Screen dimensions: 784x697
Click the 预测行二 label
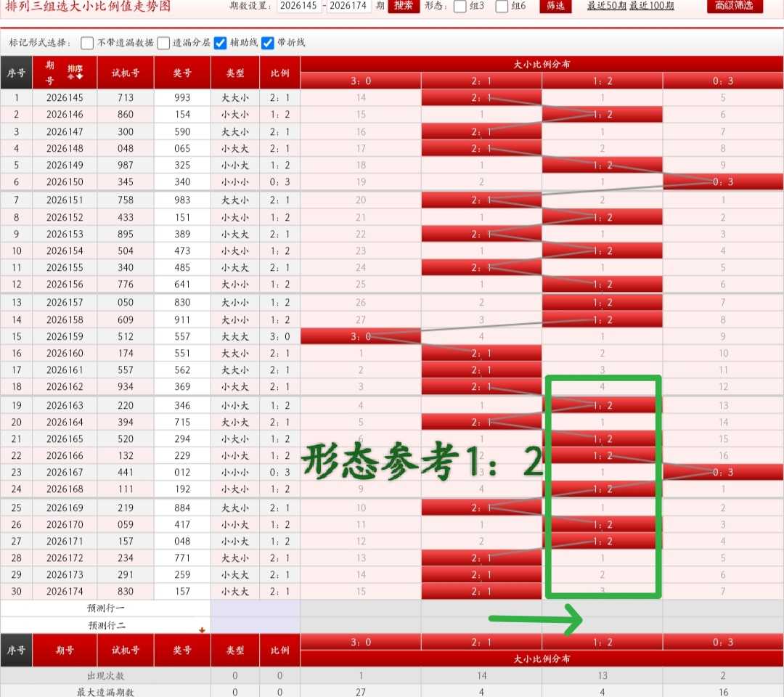tap(107, 626)
